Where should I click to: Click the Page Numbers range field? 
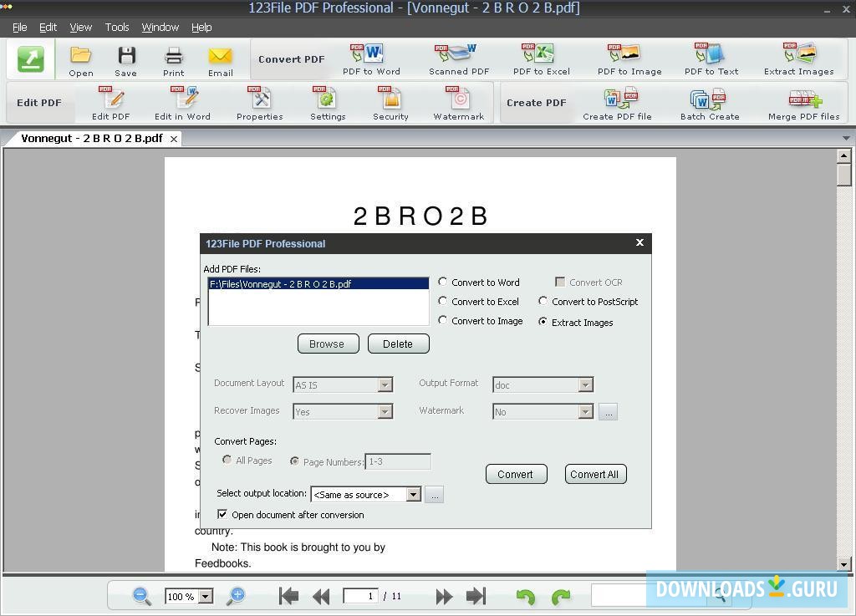coord(398,461)
